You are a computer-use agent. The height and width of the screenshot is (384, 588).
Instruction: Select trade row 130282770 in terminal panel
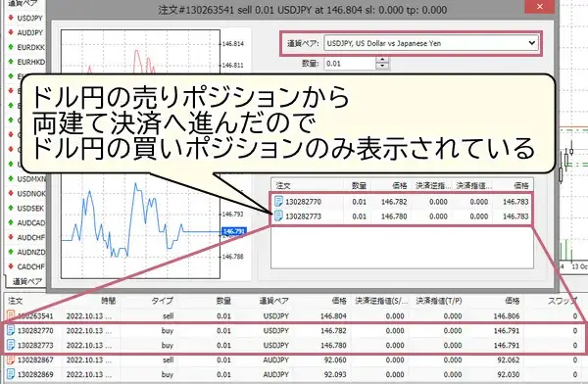[x=294, y=331]
